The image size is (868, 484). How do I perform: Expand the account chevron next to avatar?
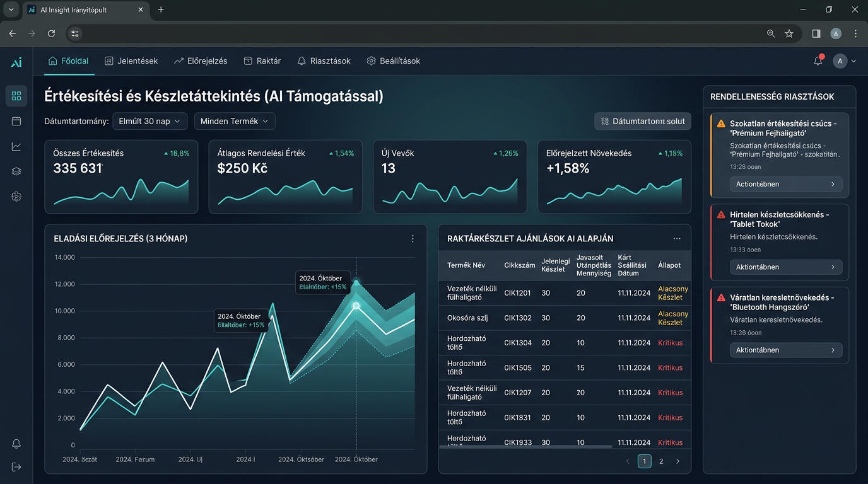pyautogui.click(x=853, y=61)
